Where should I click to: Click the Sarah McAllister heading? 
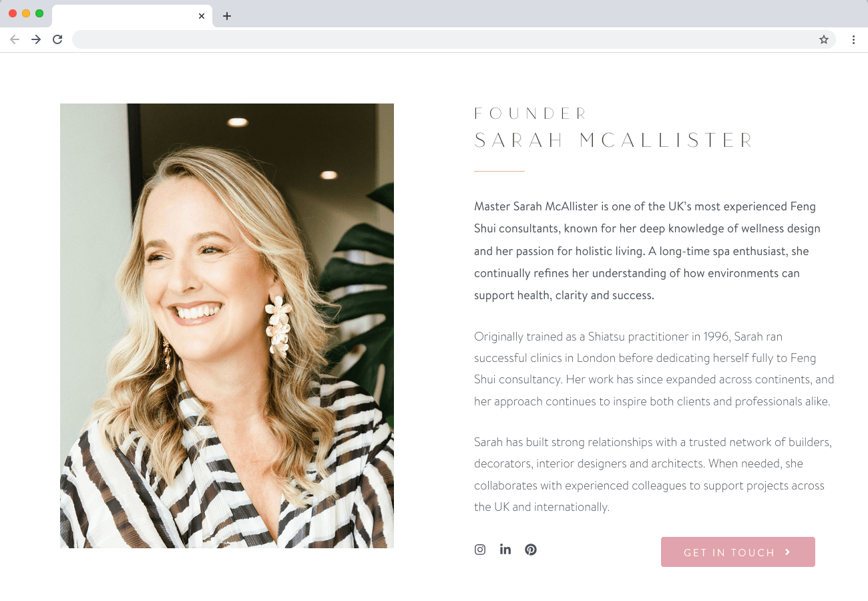tap(614, 140)
